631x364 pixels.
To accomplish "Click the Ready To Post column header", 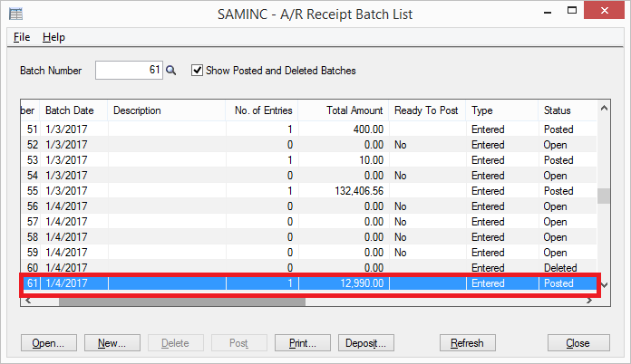I will point(427,110).
